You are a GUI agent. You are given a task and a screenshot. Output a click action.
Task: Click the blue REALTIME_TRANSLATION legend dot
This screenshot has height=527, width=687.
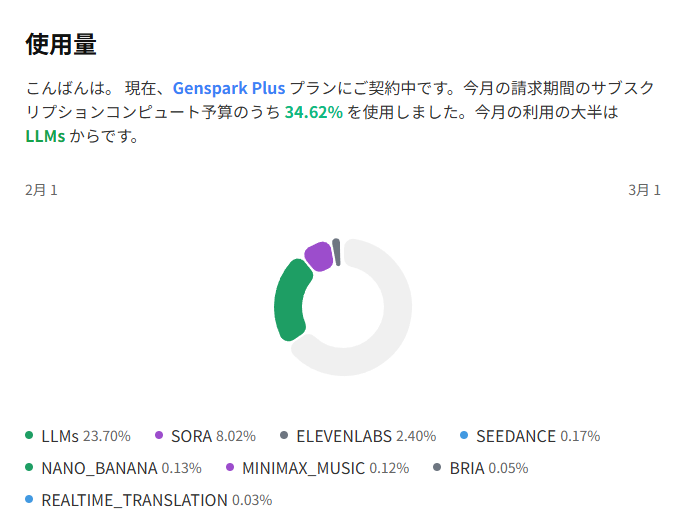(30, 499)
